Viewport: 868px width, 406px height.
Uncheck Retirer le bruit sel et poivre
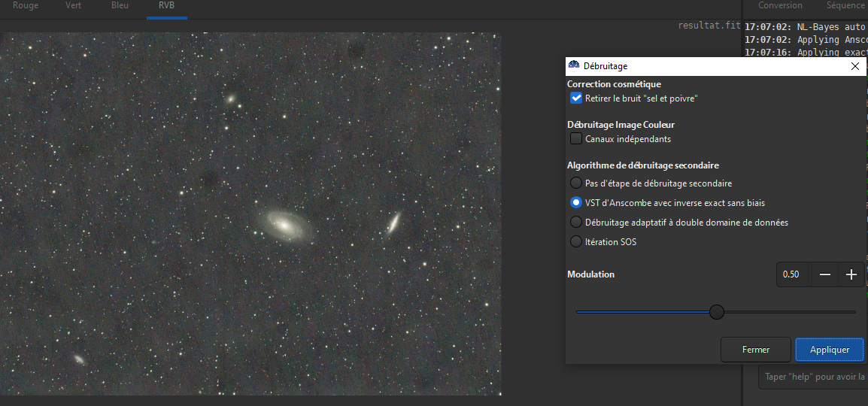click(576, 98)
